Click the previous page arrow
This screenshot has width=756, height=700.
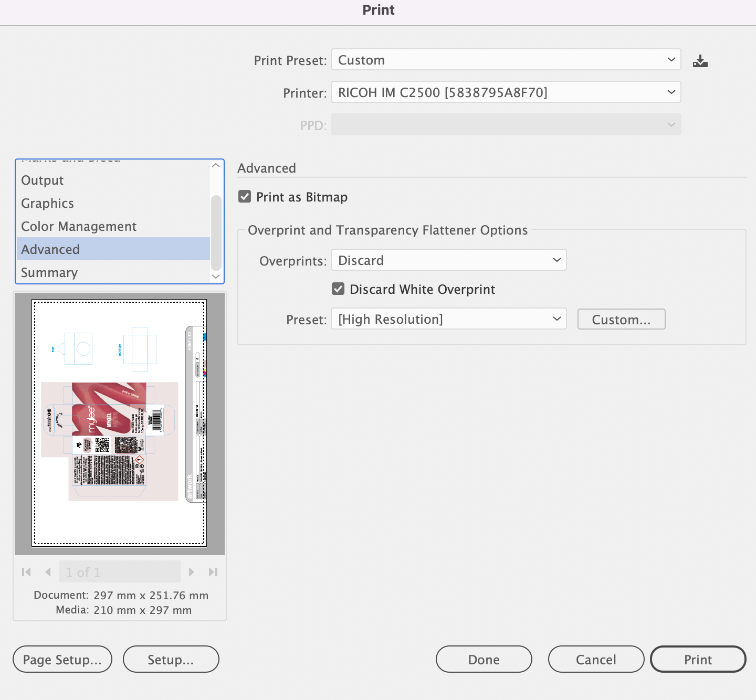pyautogui.click(x=48, y=572)
